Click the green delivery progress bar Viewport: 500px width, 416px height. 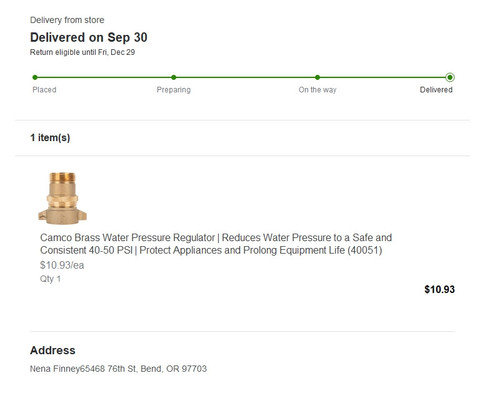pos(242,77)
